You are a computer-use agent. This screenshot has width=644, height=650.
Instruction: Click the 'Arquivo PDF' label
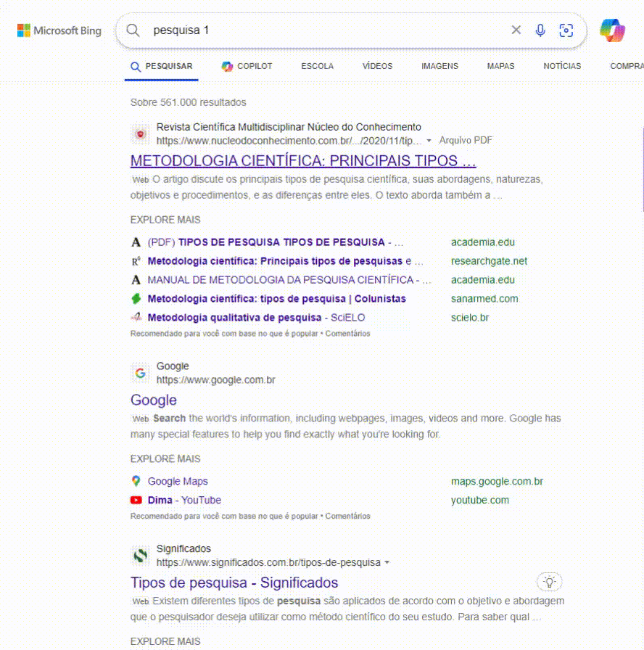[466, 140]
